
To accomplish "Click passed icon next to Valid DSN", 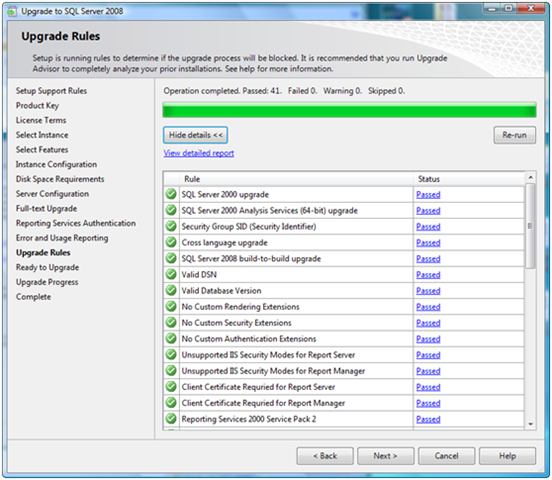I will click(171, 274).
